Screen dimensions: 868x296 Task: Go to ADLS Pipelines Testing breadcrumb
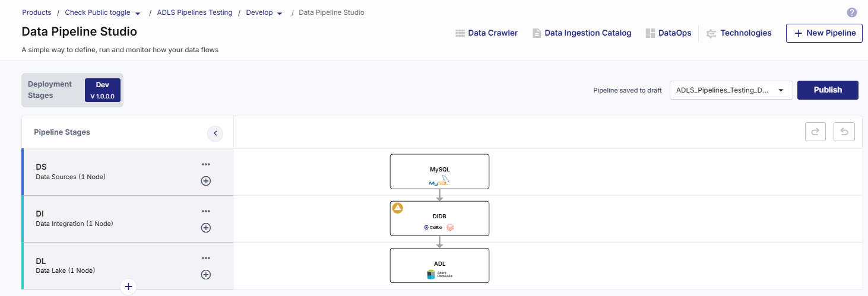pyautogui.click(x=195, y=12)
